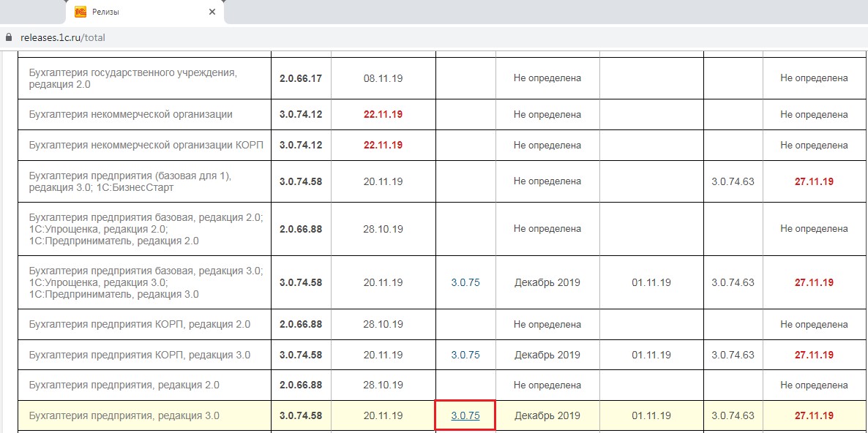Click Декабрь 2019 in the highlighted редакция 3.0 row

(547, 416)
